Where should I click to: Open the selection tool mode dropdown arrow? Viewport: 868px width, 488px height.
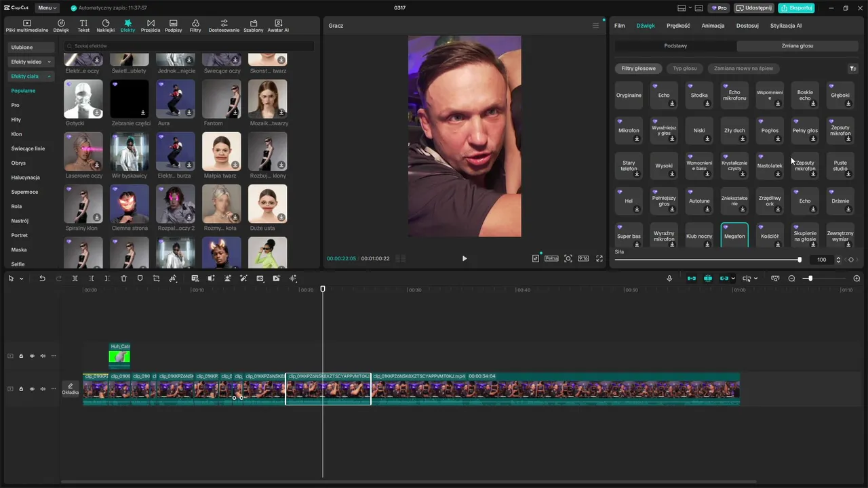22,279
